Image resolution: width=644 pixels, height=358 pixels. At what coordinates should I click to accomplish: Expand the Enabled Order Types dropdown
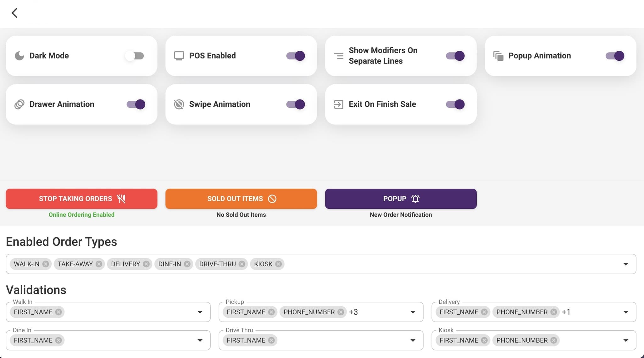(625, 264)
